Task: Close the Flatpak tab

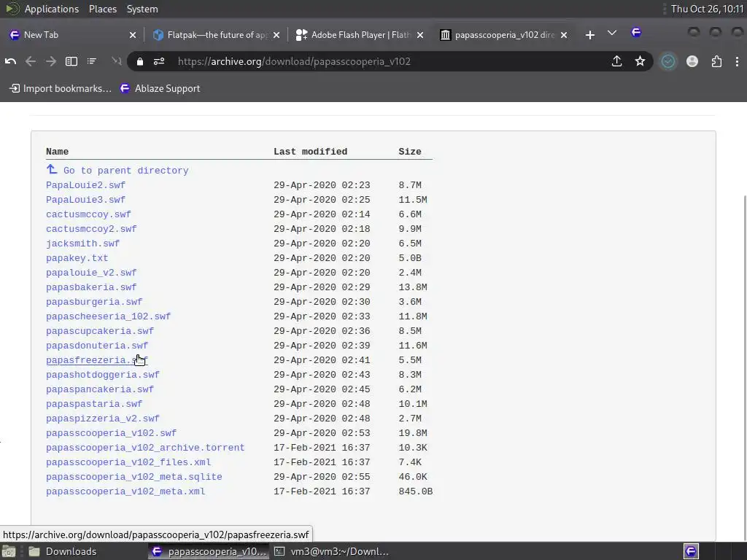Action: pos(276,35)
